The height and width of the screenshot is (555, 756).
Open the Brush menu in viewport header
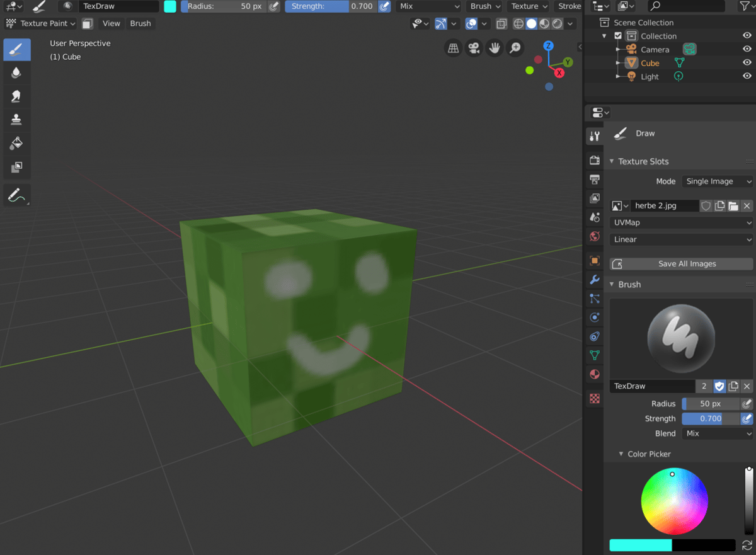pyautogui.click(x=140, y=23)
